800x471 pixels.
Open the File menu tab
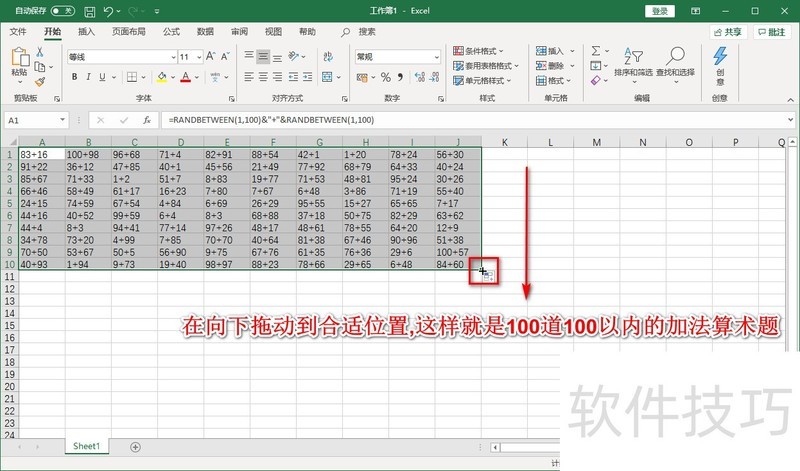tap(18, 32)
